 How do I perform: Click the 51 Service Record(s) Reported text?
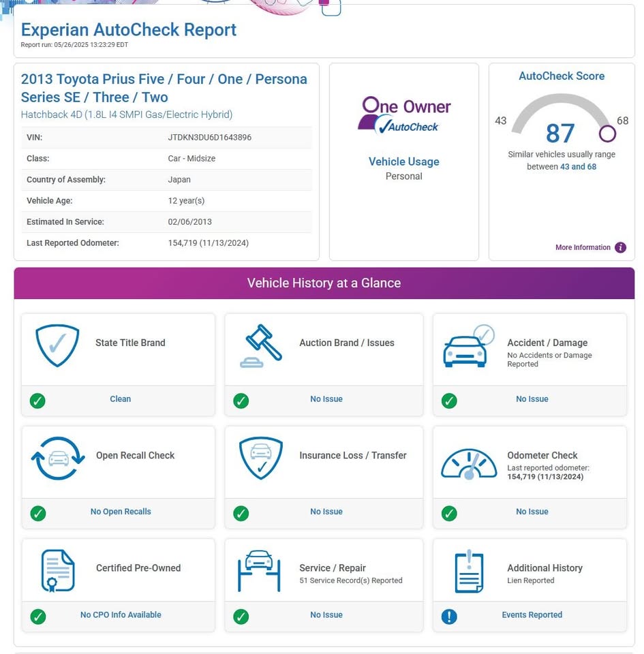coord(351,580)
